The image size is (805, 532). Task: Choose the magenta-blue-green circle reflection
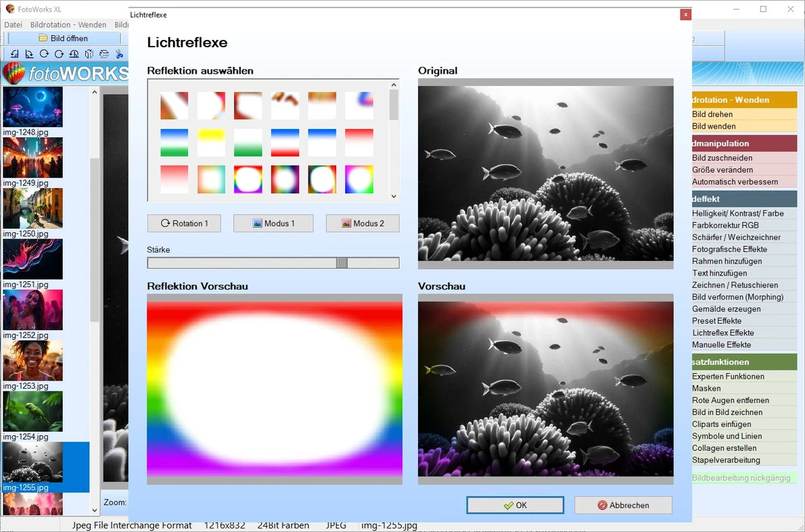point(359,180)
